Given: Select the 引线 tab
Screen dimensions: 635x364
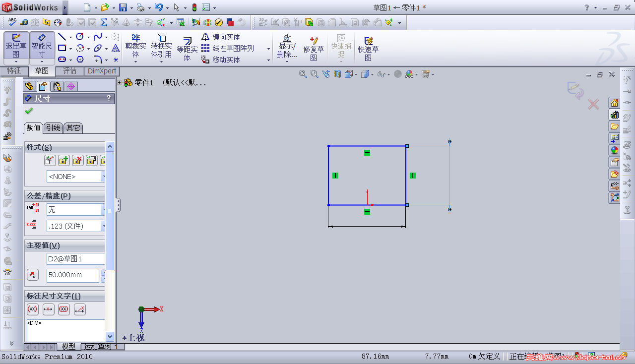Looking at the screenshot, I should tap(53, 128).
